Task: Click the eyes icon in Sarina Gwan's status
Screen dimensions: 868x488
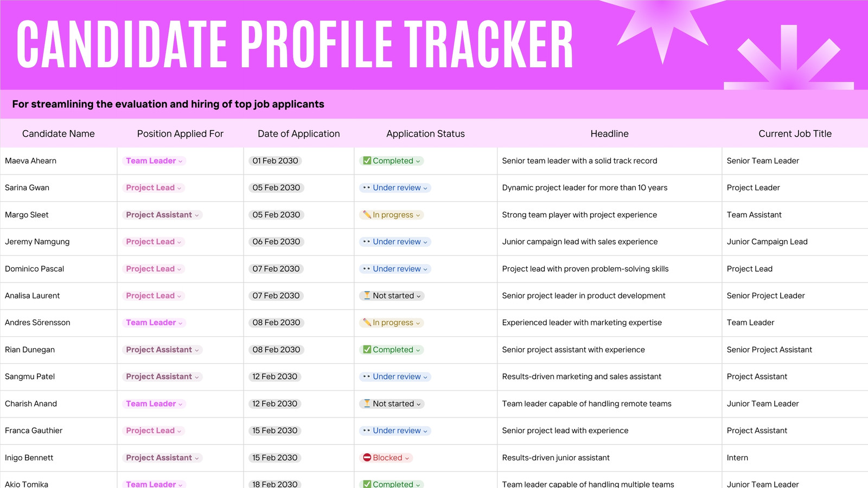Action: click(x=367, y=188)
